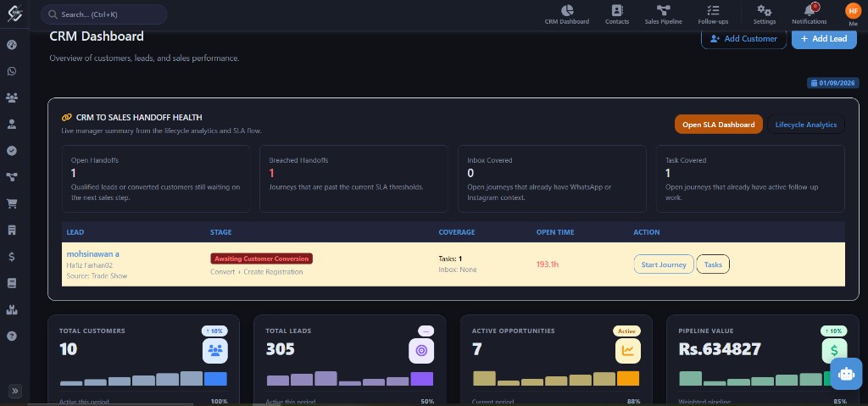
Task: Click the bright purple bar in Total Leads chart
Action: (422, 379)
